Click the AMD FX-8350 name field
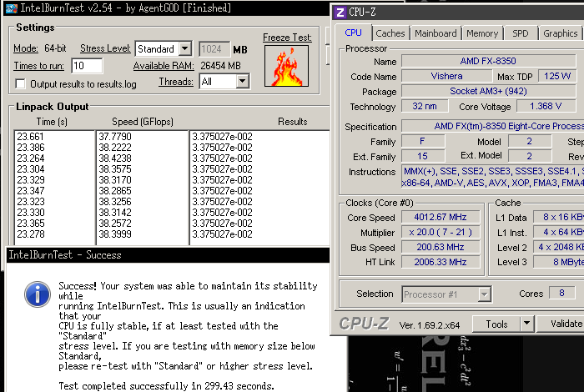 tap(488, 61)
